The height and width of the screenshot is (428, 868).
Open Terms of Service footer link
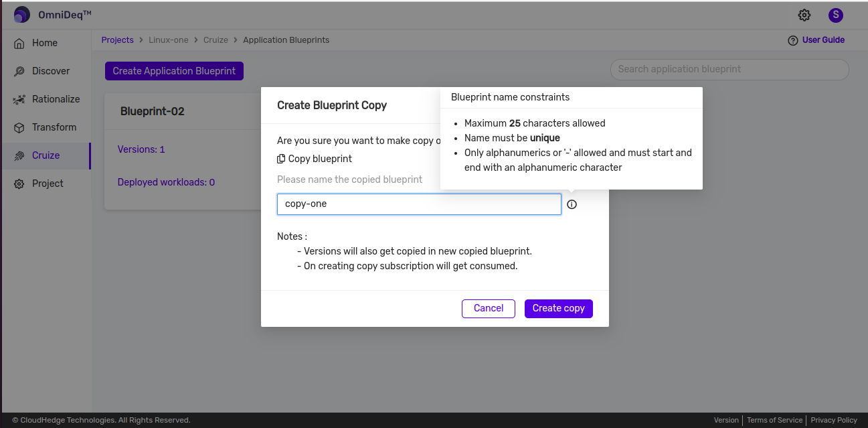click(x=774, y=421)
